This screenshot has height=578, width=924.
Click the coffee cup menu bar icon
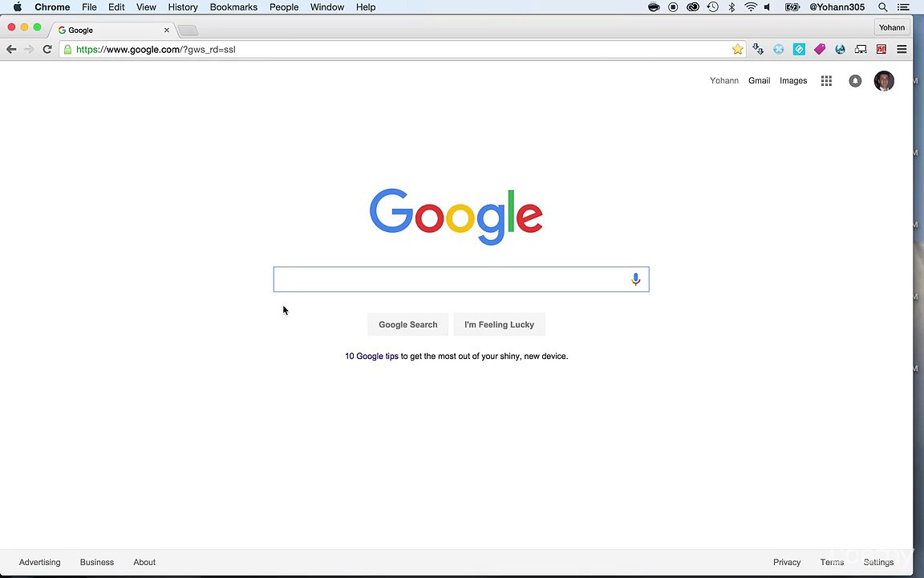pos(654,7)
